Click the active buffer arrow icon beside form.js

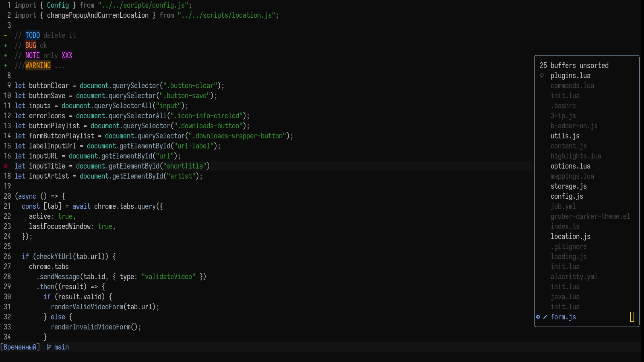coord(538,317)
